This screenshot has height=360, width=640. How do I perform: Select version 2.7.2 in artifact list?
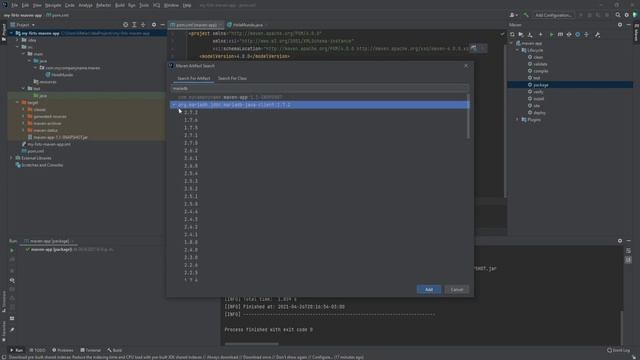tap(191, 112)
